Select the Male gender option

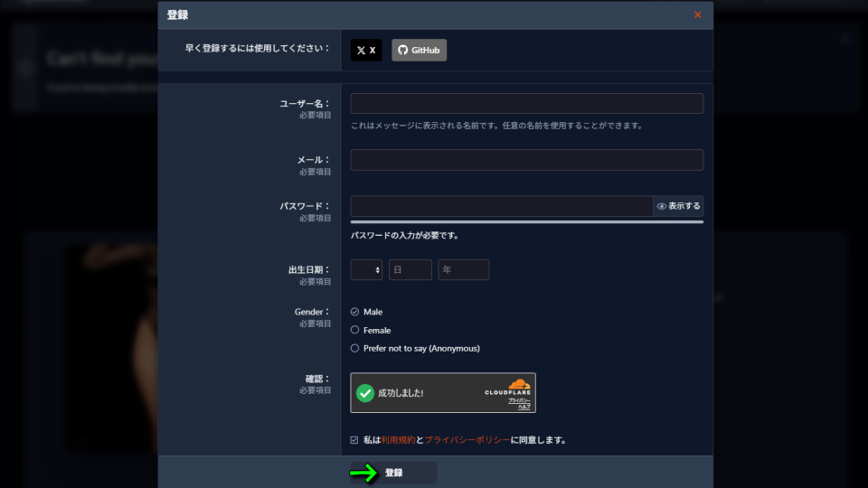(355, 312)
